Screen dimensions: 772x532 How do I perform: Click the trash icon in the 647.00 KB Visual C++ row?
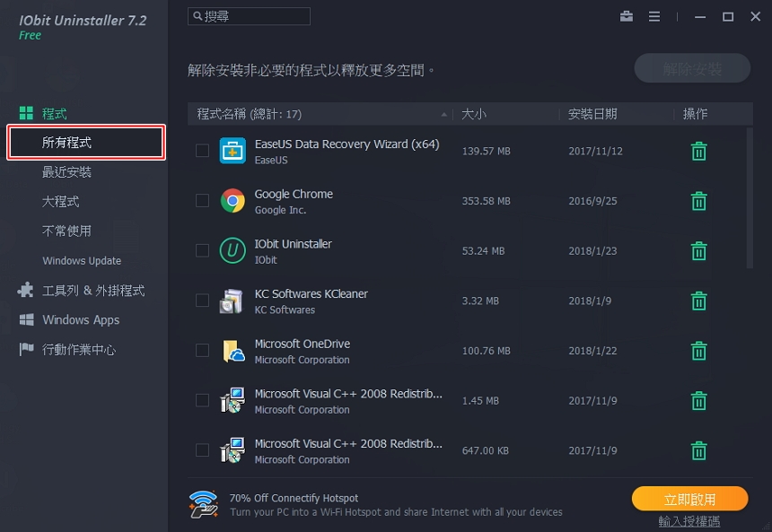(x=698, y=450)
